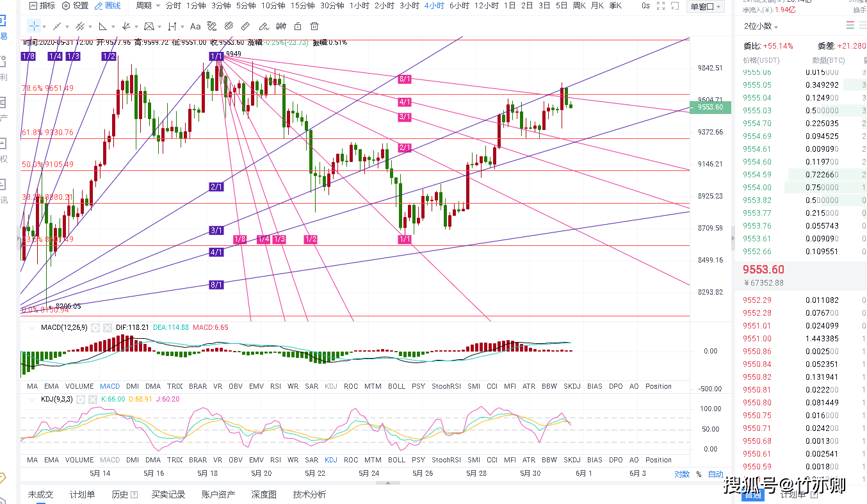Viewport: 867px width, 504px height.
Task: Select the 15分钟 timeframe
Action: (302, 6)
